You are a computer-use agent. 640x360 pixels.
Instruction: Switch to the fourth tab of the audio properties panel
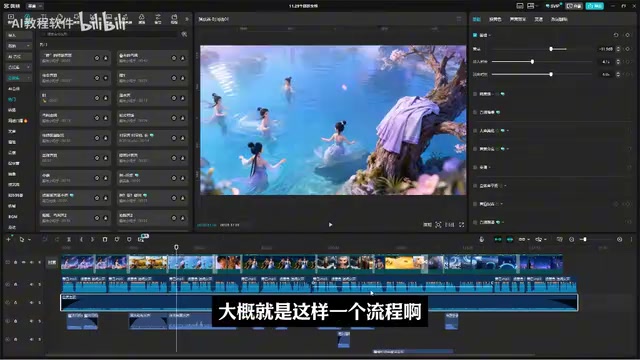point(539,19)
